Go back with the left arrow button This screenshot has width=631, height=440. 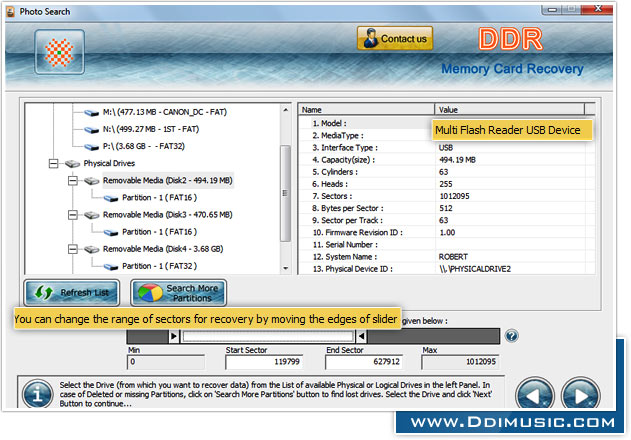coord(535,396)
